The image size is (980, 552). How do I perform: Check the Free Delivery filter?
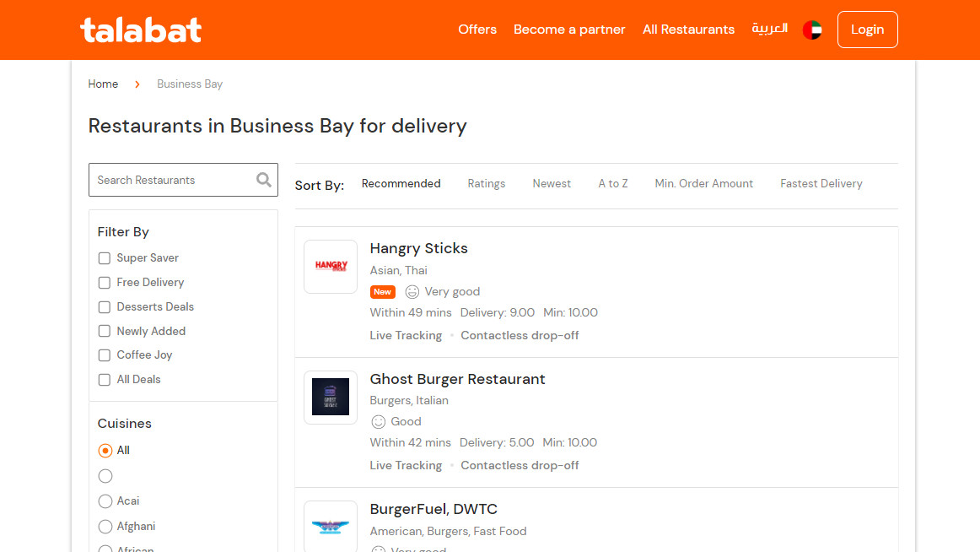tap(104, 282)
